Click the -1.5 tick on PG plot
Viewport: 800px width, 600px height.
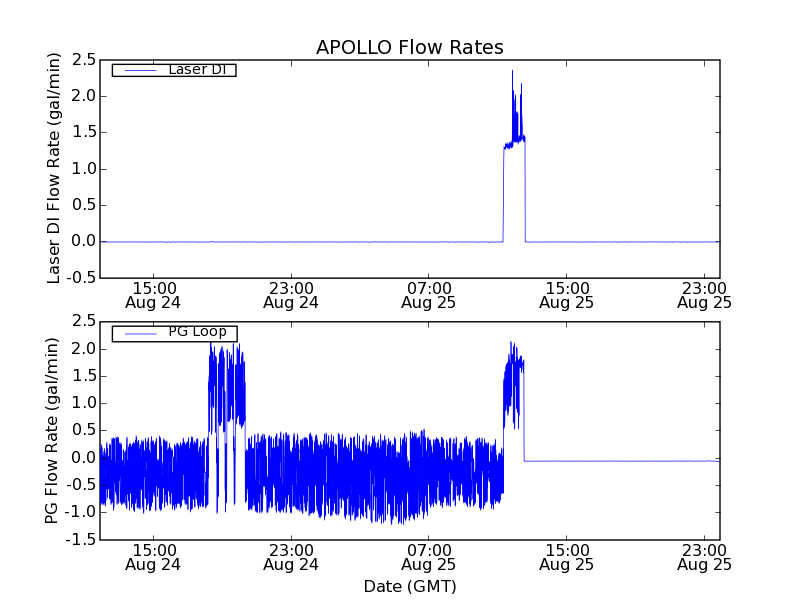click(x=80, y=540)
